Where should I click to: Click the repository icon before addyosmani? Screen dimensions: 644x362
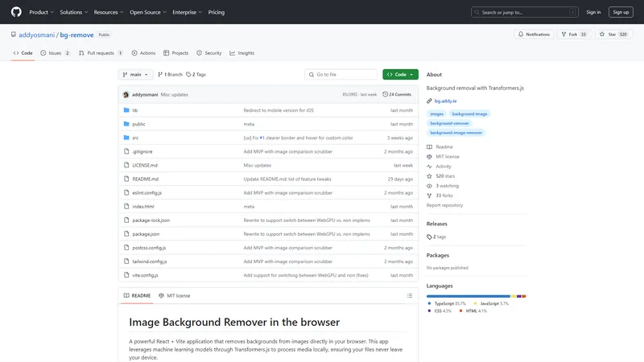[x=14, y=35]
